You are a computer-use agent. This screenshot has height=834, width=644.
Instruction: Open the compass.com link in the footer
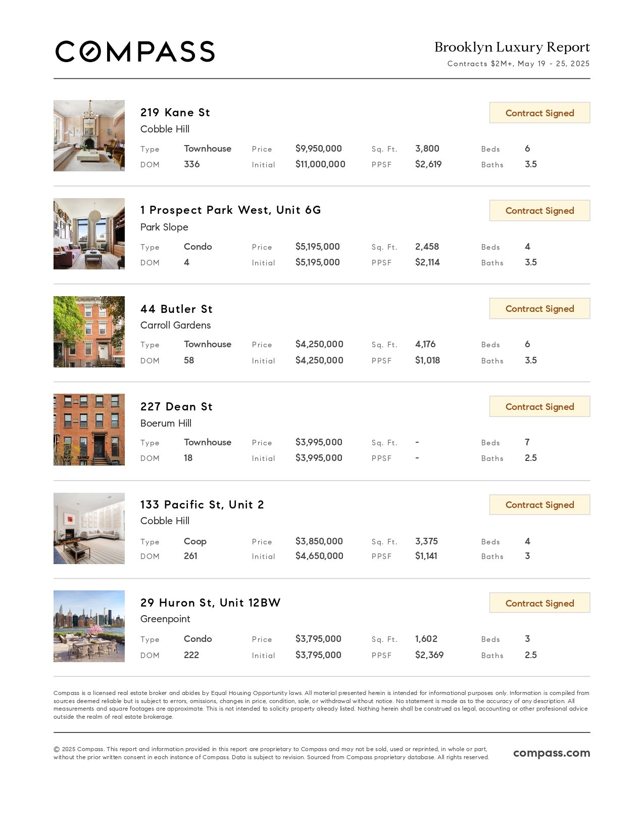552,753
